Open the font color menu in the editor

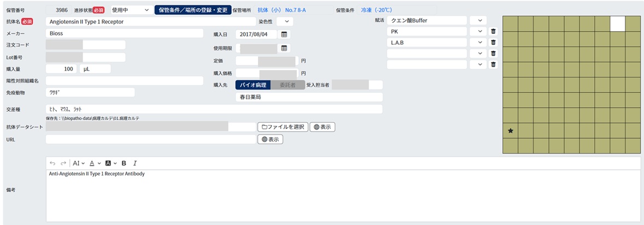(x=94, y=163)
